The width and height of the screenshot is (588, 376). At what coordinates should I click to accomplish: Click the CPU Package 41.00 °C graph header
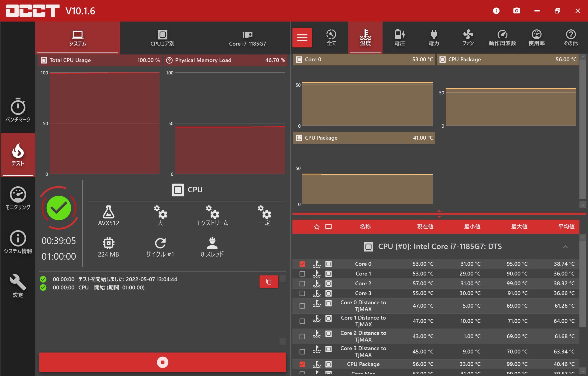[364, 138]
